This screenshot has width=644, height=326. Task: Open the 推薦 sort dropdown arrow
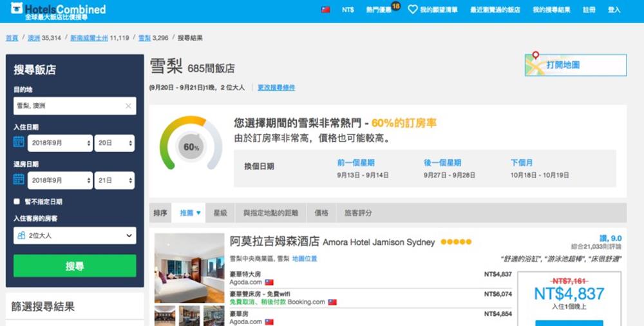198,213
